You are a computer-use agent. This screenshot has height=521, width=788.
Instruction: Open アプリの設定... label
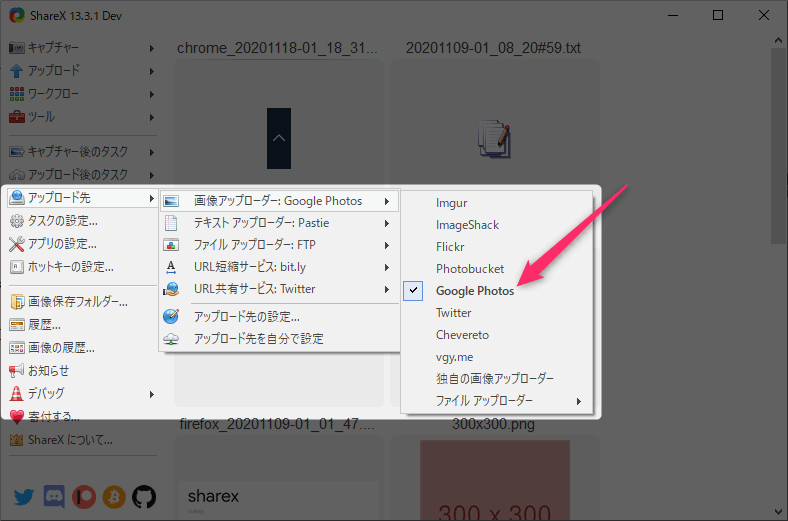click(62, 244)
